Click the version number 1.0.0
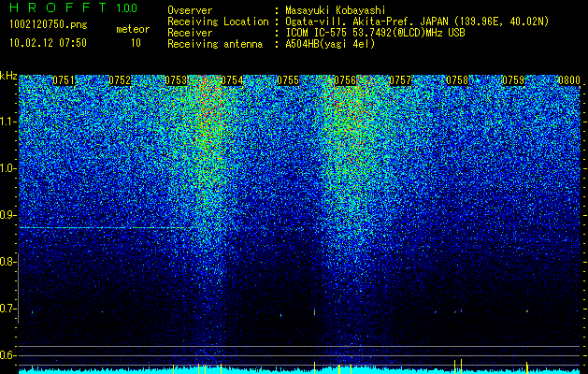Viewport: 588px width, 374px height. point(127,8)
